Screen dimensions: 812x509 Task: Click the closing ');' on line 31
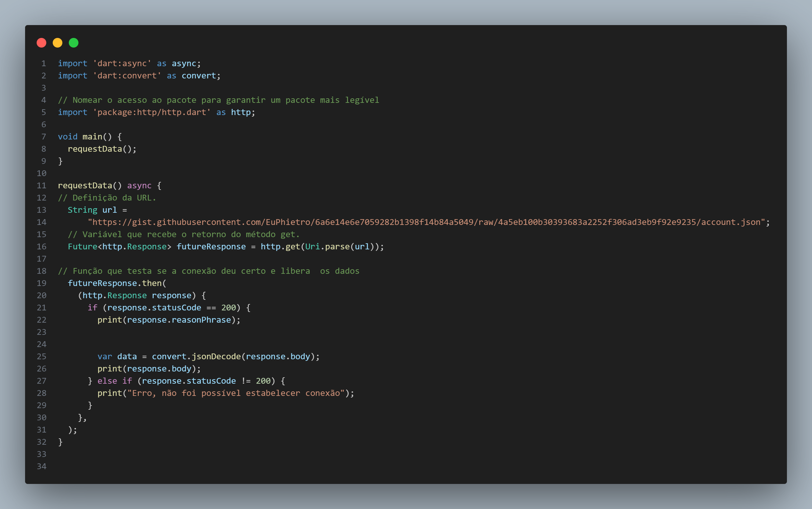tap(72, 430)
